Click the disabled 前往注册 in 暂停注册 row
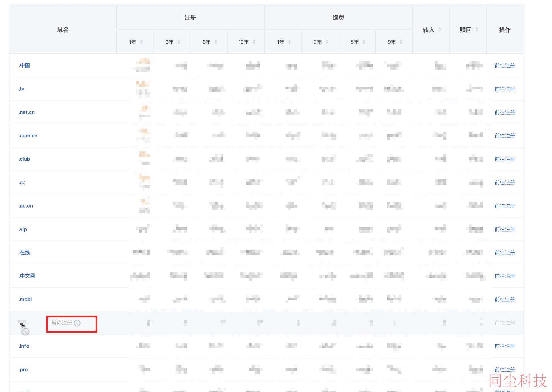Screen dimensions: 552x392 coord(505,323)
